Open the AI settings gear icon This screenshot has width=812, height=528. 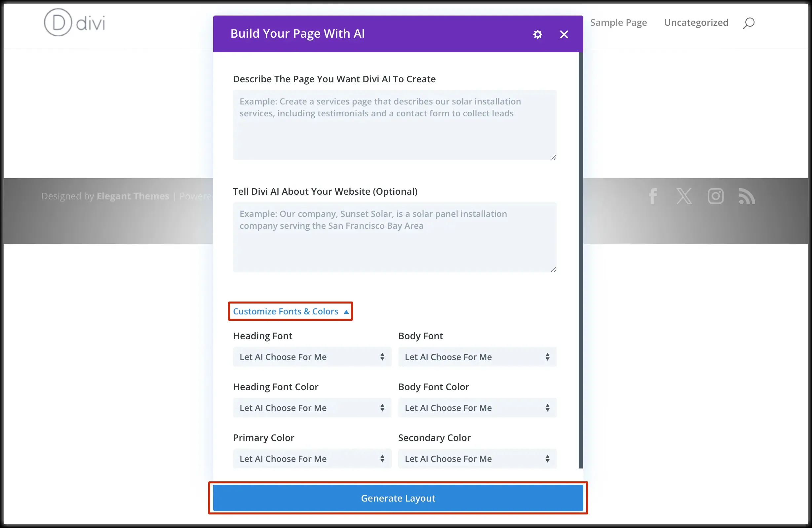point(537,34)
